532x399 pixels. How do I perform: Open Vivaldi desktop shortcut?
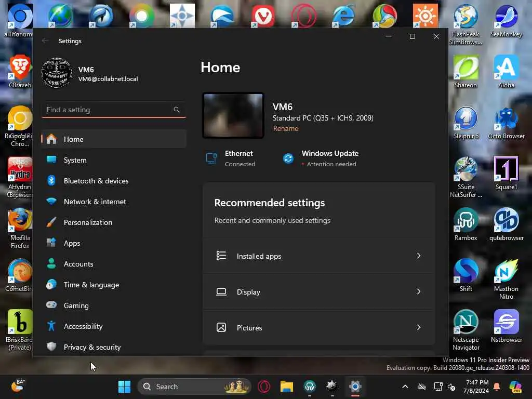(263, 16)
